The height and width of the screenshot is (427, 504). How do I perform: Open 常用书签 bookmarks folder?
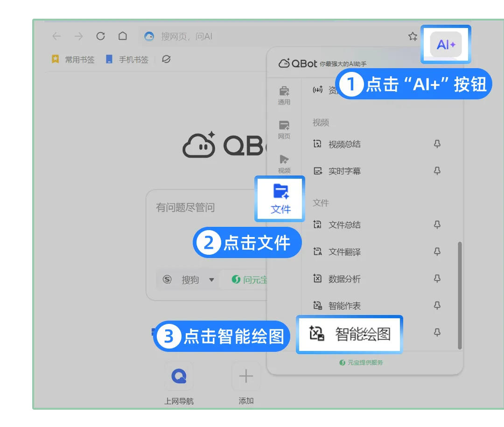pyautogui.click(x=73, y=59)
